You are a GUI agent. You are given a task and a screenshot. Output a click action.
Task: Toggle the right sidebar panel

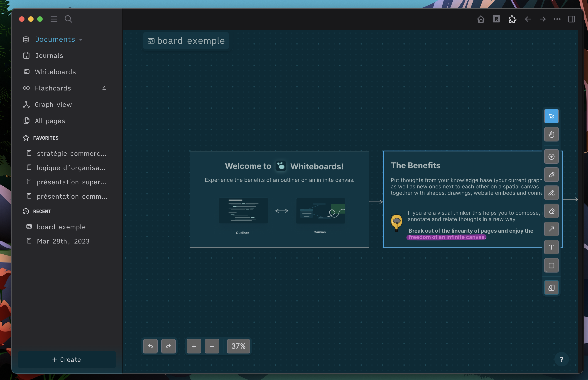(x=571, y=19)
